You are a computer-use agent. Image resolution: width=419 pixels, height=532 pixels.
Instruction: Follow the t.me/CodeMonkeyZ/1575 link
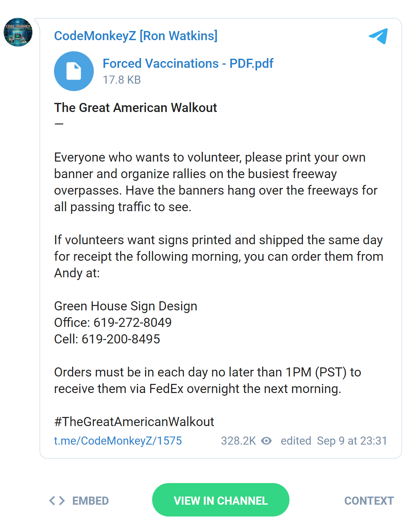[x=117, y=441]
